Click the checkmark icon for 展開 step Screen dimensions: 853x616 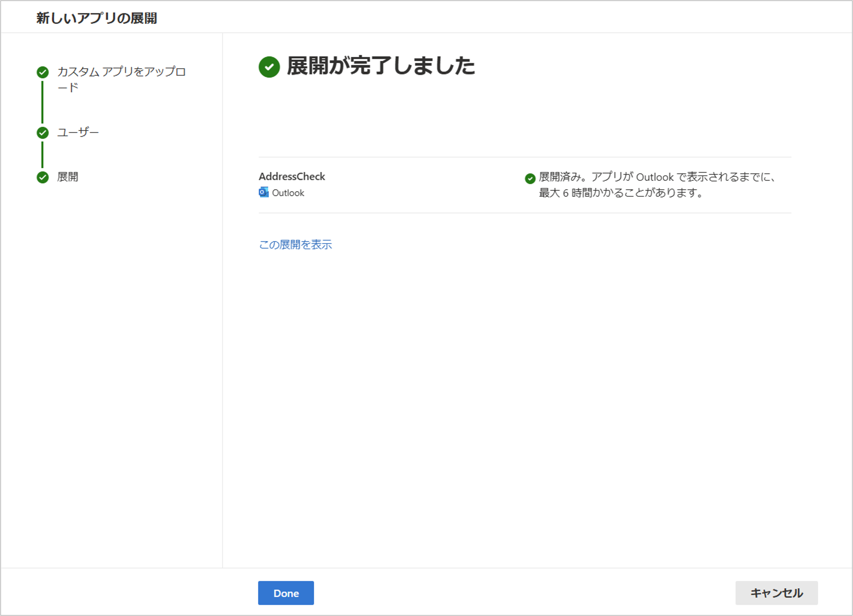coord(42,177)
